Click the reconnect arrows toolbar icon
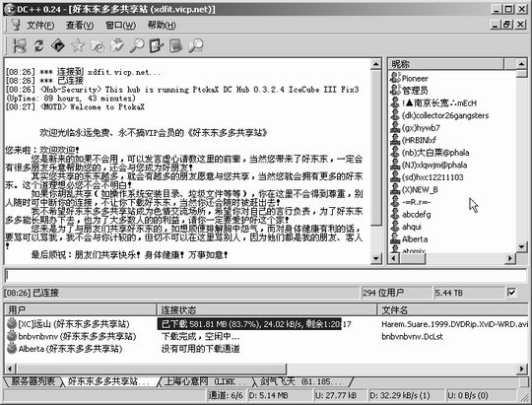Image resolution: width=532 pixels, height=405 pixels. click(38, 46)
